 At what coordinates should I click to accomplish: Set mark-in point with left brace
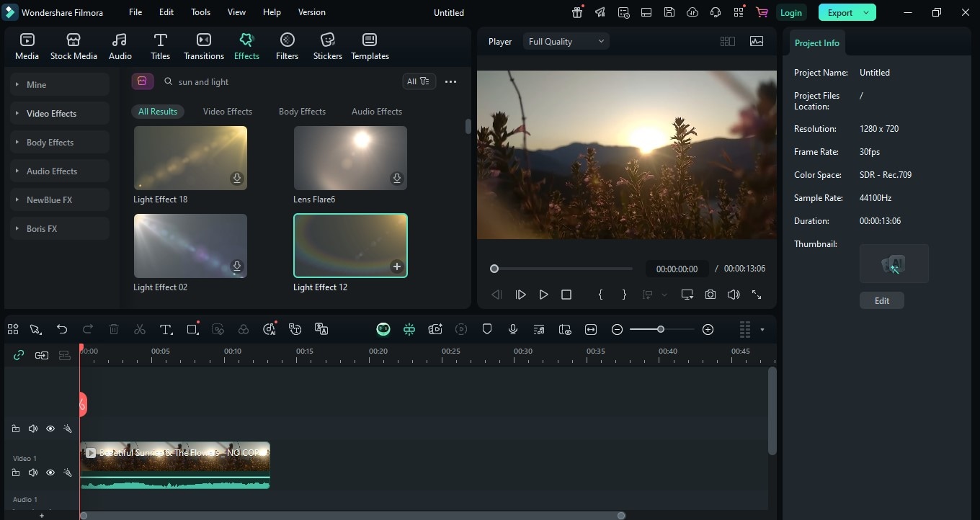coord(600,295)
